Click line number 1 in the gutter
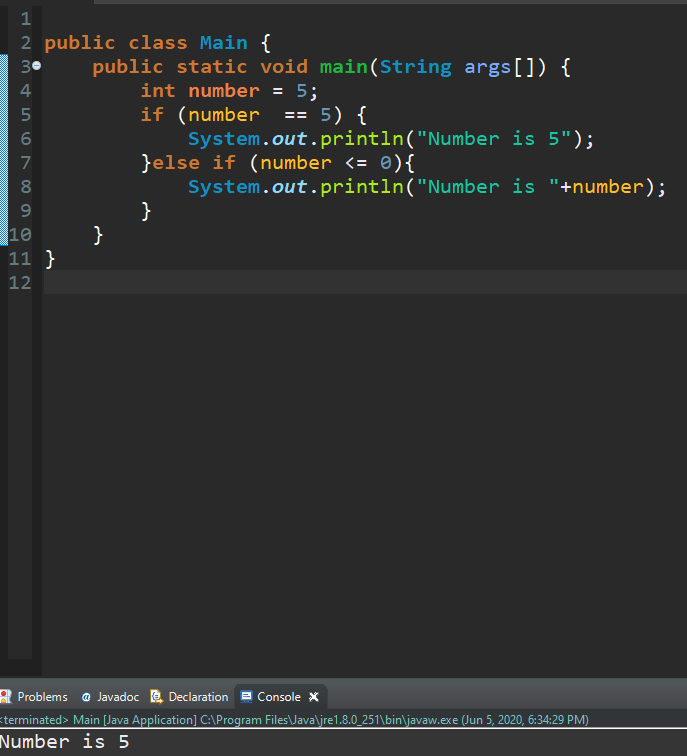The width and height of the screenshot is (687, 756). click(x=25, y=19)
